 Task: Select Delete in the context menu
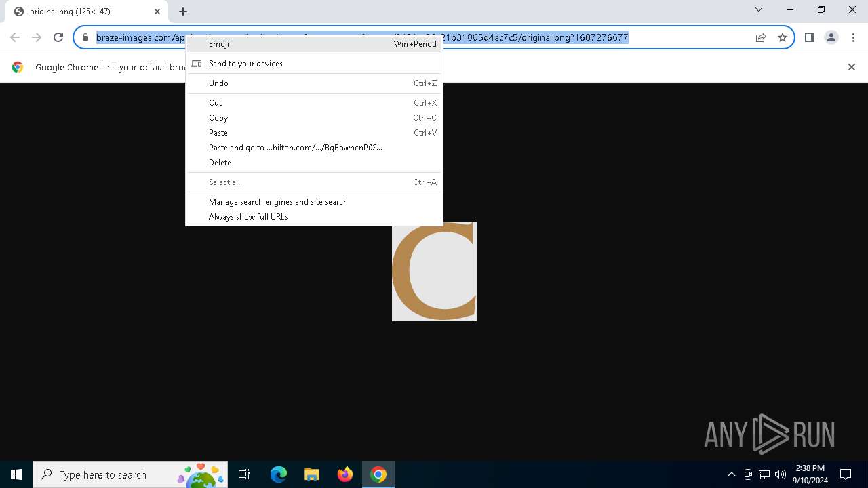tap(314, 163)
